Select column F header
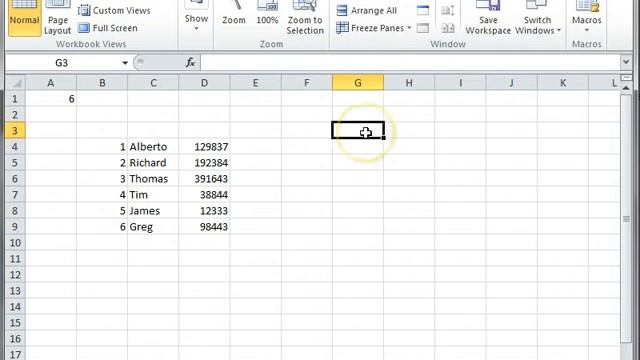Viewport: 640px width, 360px height. coord(307,83)
